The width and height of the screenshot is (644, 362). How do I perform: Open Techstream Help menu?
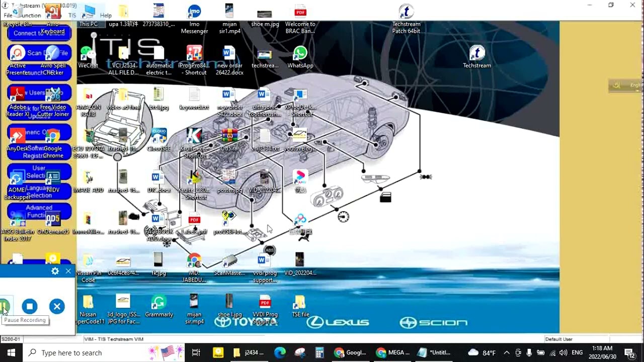[x=106, y=16]
